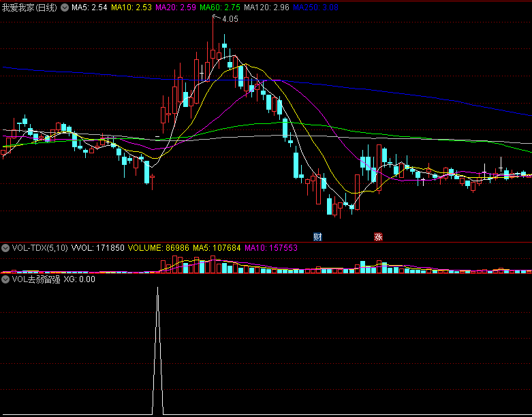Click the MA5: 2.54 label
The width and height of the screenshot is (532, 417).
89,7
